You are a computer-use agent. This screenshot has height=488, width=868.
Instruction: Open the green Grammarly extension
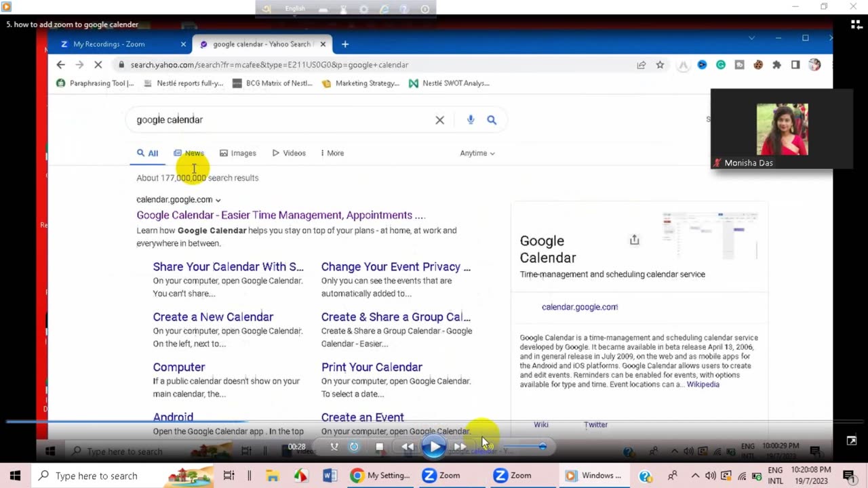click(721, 64)
